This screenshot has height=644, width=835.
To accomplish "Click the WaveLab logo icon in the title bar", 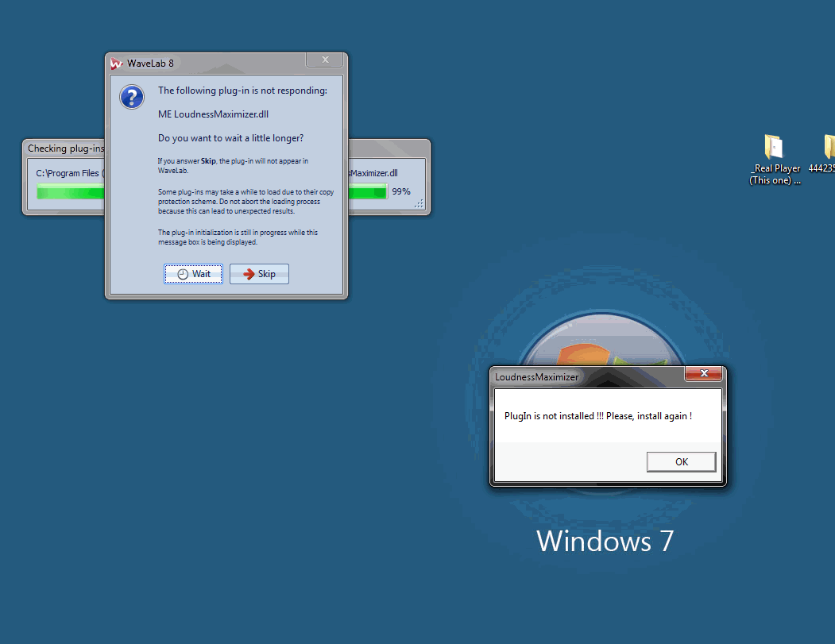I will [x=117, y=64].
